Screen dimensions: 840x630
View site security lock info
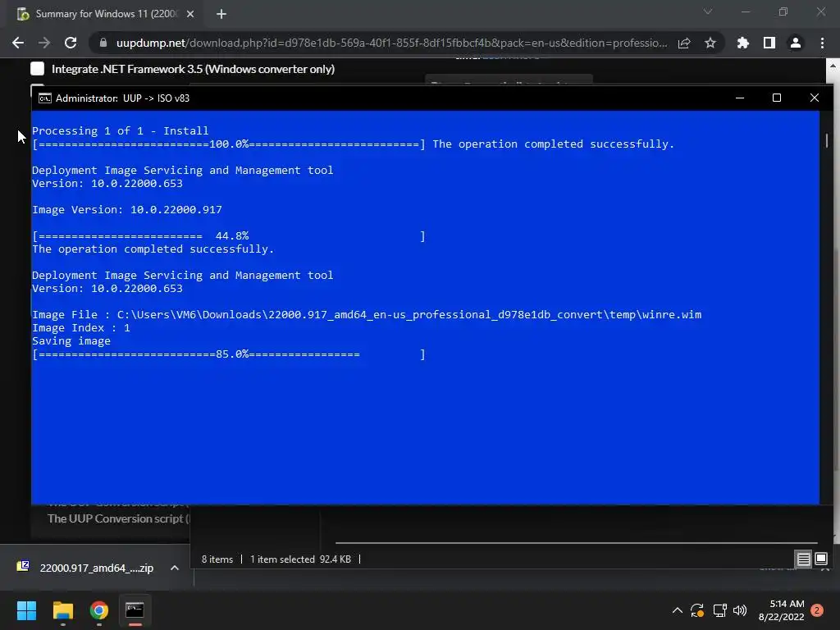103,43
